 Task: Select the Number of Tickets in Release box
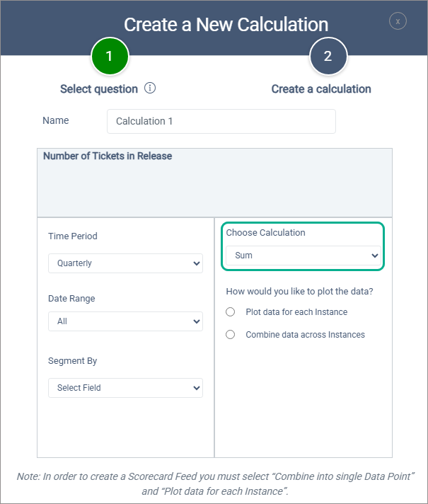click(214, 182)
